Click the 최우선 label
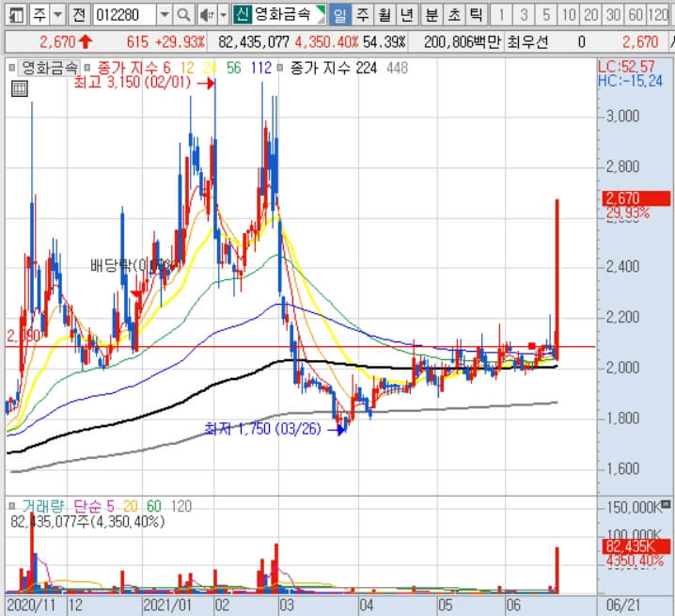The width and height of the screenshot is (675, 616). pyautogui.click(x=526, y=42)
